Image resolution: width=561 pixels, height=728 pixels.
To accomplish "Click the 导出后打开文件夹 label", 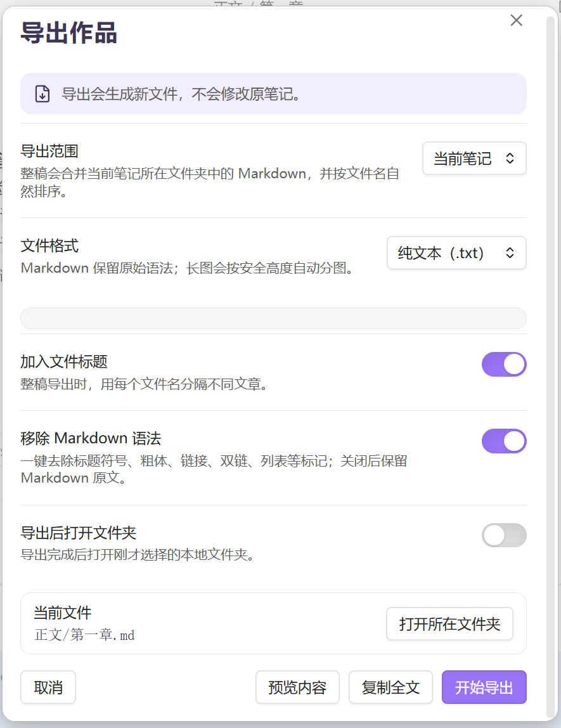I will coord(78,533).
